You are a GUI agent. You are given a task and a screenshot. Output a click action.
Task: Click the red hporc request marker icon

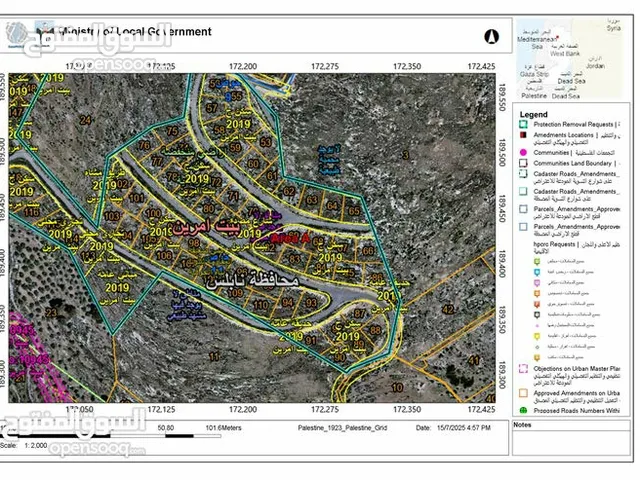(x=537, y=304)
